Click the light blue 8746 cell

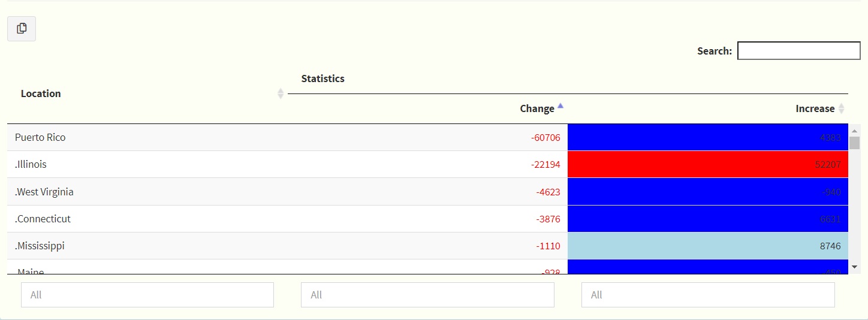pos(707,246)
